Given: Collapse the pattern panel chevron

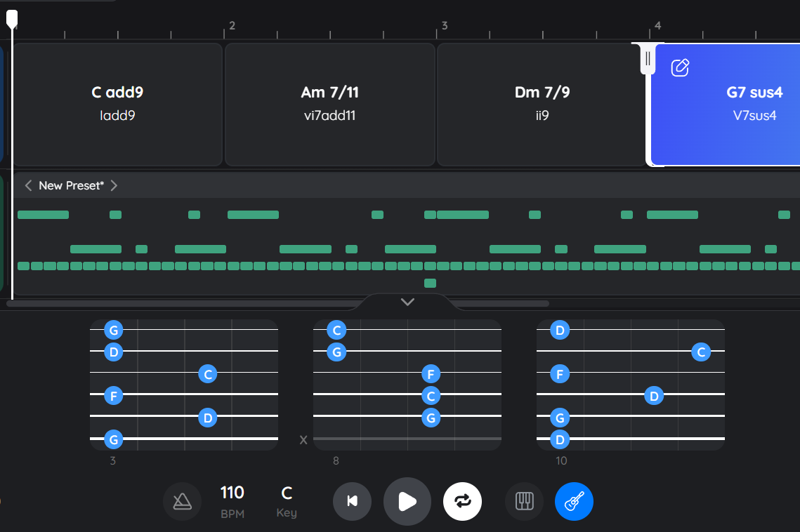Looking at the screenshot, I should (x=407, y=302).
